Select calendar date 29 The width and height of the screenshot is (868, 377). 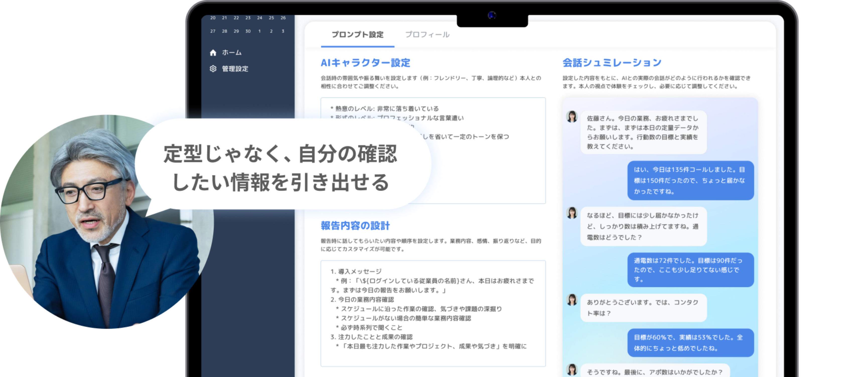tap(236, 31)
